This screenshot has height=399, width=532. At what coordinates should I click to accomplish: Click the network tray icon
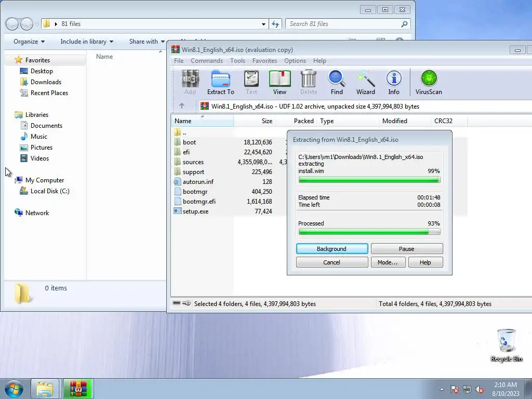(x=467, y=390)
